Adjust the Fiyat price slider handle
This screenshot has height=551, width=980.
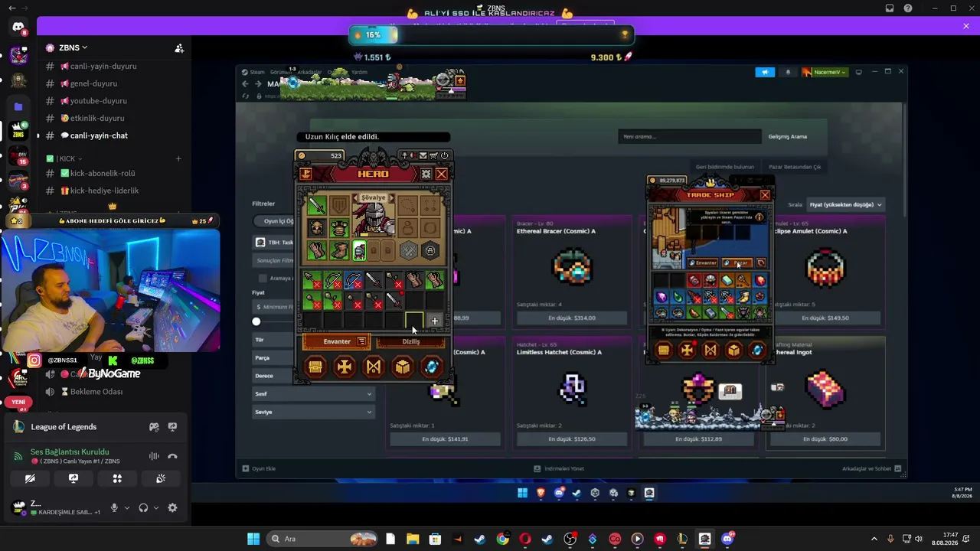click(256, 321)
